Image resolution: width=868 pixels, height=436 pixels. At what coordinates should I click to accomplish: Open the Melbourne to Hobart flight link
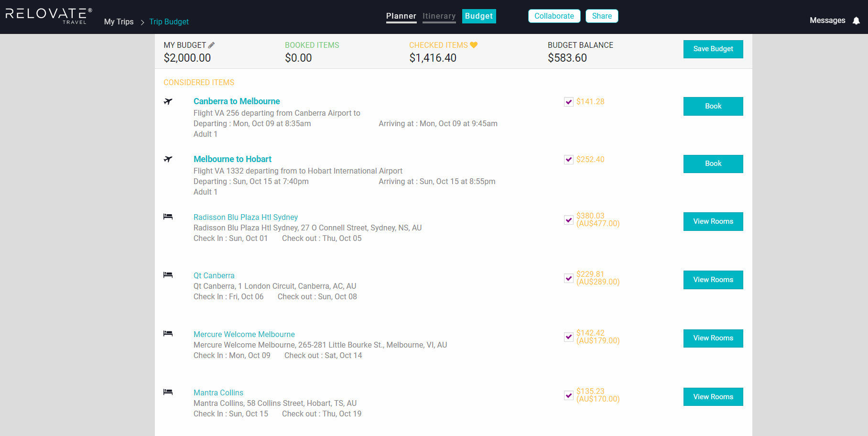point(232,159)
